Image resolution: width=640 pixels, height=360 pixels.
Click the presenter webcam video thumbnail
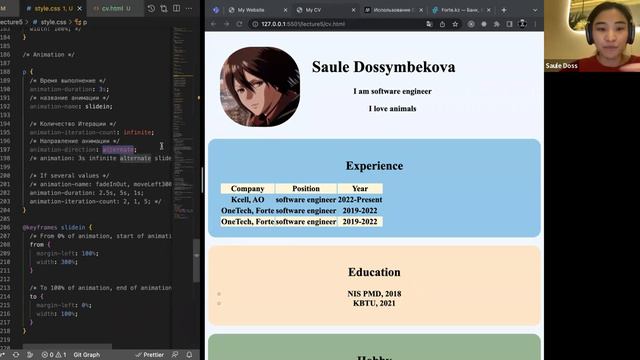pyautogui.click(x=592, y=36)
